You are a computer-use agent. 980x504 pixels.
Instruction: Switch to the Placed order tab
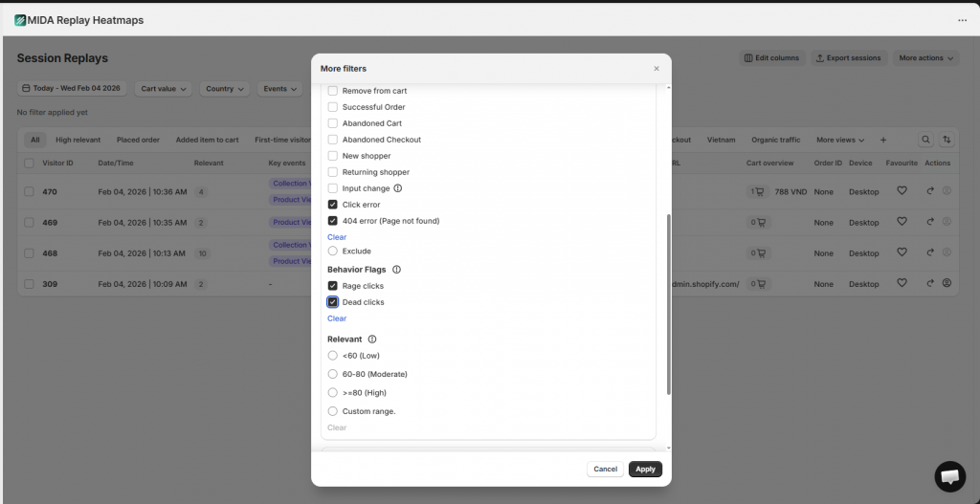point(138,140)
